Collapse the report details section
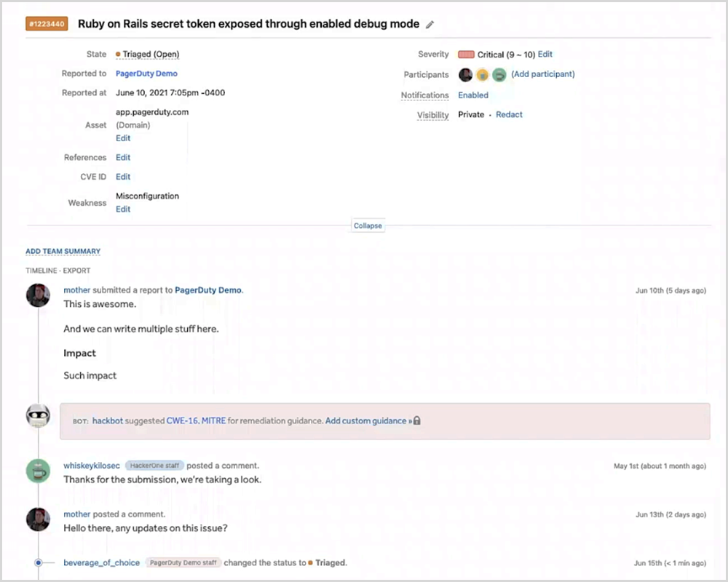Image resolution: width=728 pixels, height=582 pixels. [368, 226]
